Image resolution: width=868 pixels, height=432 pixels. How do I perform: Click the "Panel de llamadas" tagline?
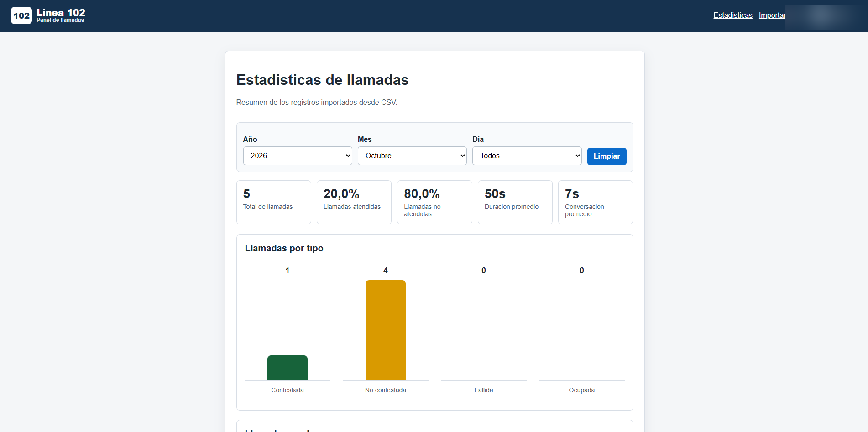point(60,20)
